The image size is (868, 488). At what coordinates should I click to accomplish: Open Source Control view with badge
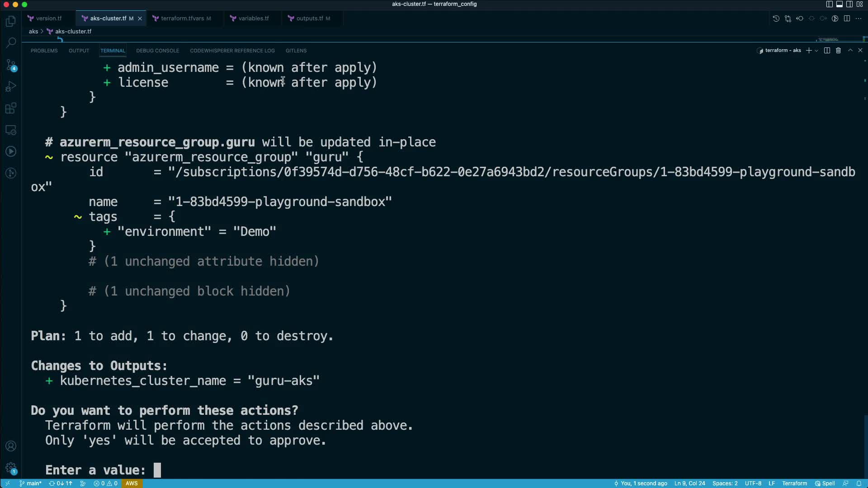pos(11,65)
